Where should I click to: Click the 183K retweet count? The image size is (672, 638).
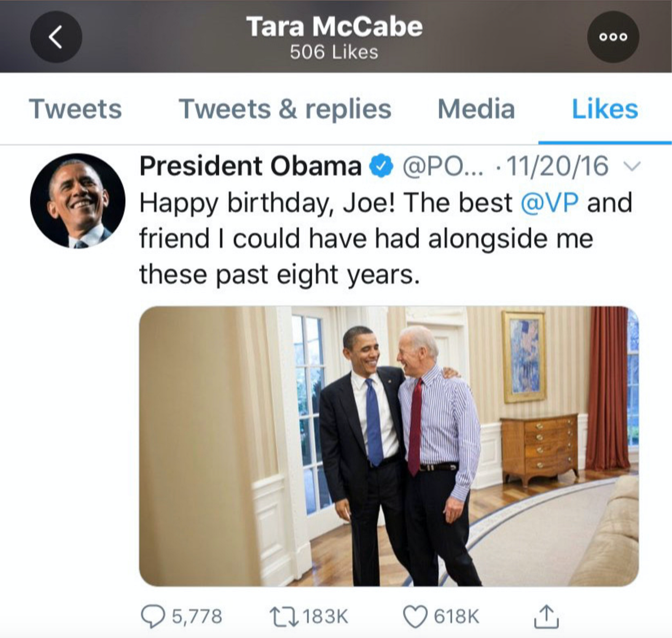pos(325,616)
